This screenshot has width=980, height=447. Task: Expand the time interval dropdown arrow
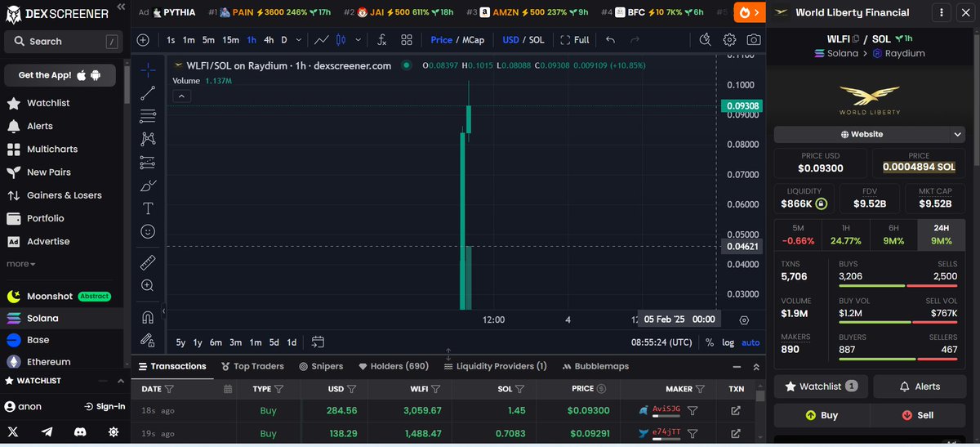point(299,39)
